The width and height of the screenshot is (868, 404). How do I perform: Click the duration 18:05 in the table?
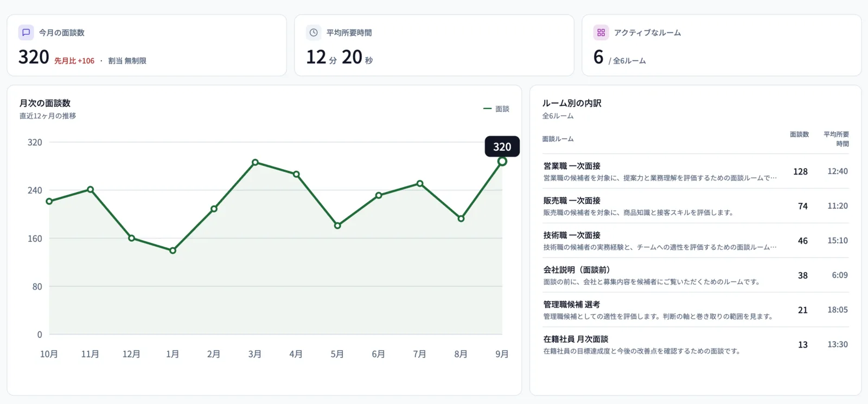838,310
